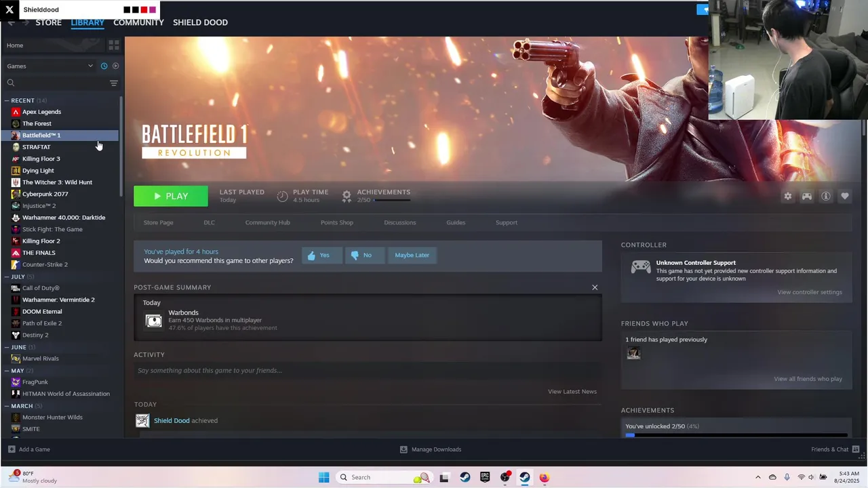Click the Warbonds achievement icon
The image size is (868, 488).
(x=154, y=321)
